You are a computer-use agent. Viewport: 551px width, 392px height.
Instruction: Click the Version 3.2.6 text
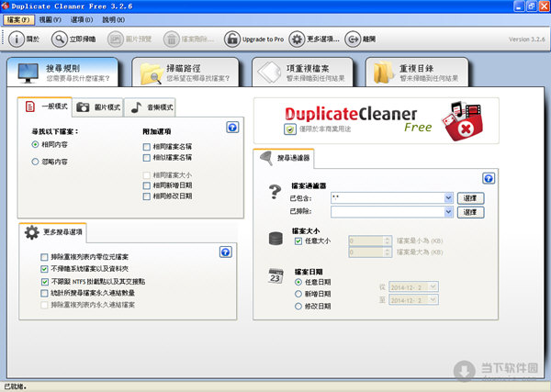click(x=527, y=39)
